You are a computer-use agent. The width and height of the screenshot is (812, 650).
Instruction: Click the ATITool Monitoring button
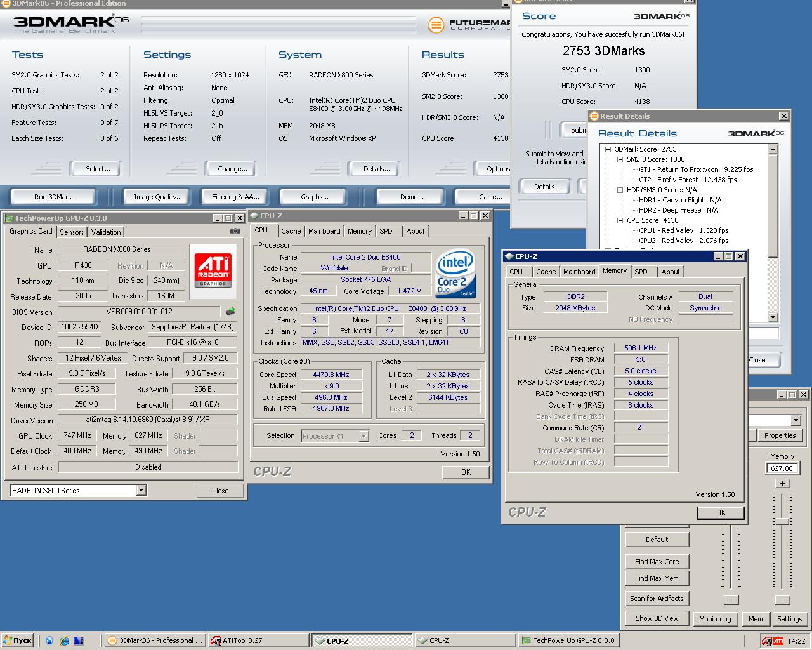click(x=715, y=619)
